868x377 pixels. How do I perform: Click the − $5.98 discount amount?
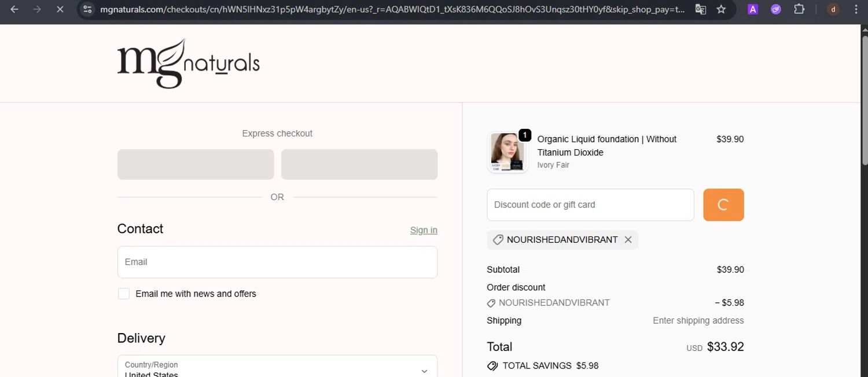729,302
